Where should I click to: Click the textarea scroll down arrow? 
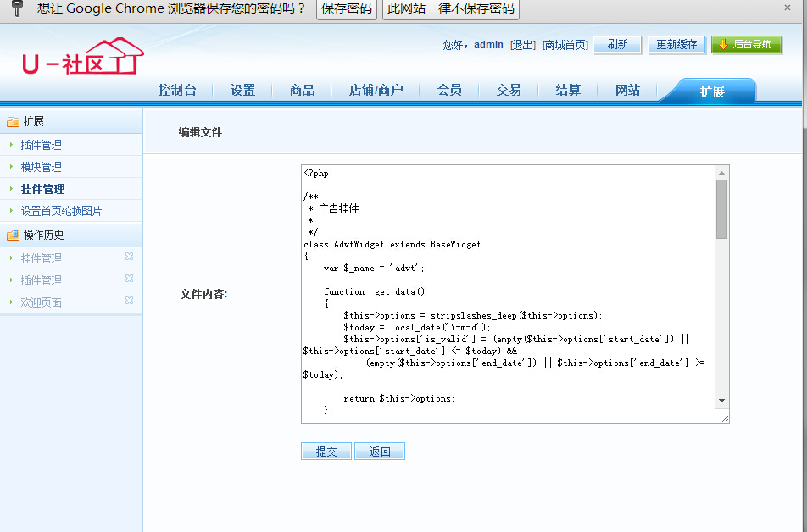721,401
